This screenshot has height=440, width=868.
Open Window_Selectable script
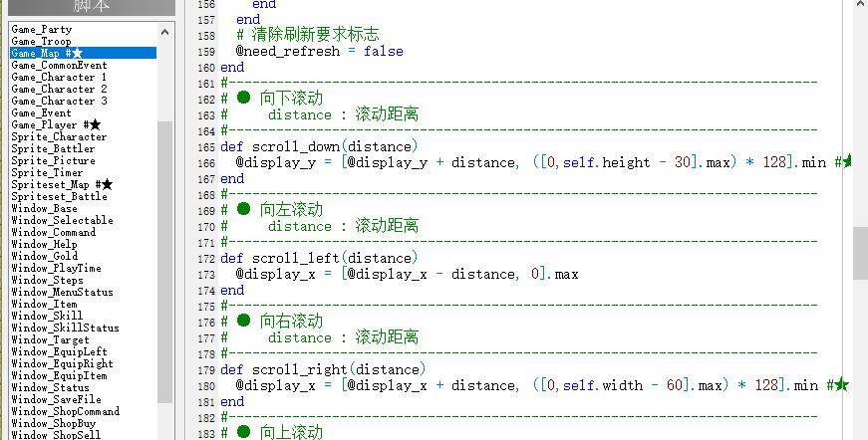(62, 221)
